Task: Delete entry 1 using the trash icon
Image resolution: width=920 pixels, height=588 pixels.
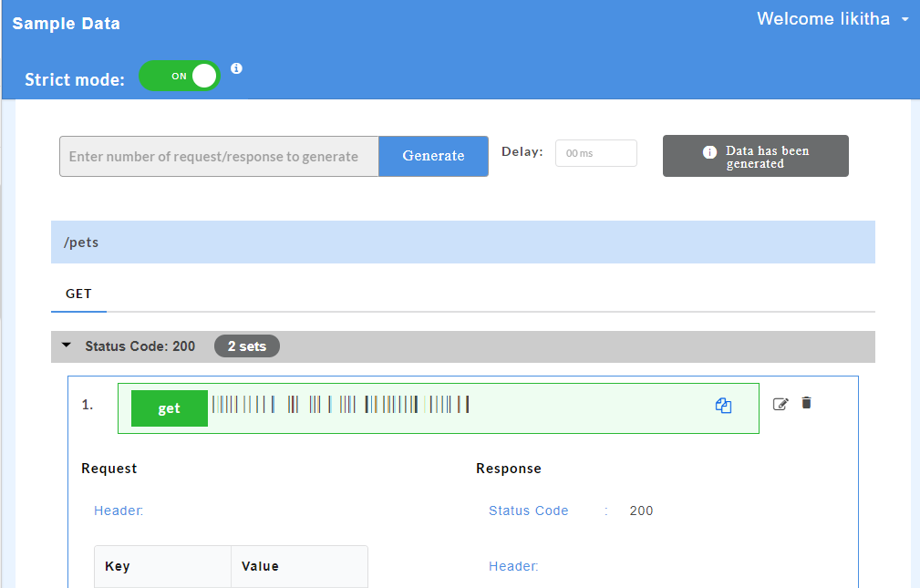Action: click(x=806, y=402)
